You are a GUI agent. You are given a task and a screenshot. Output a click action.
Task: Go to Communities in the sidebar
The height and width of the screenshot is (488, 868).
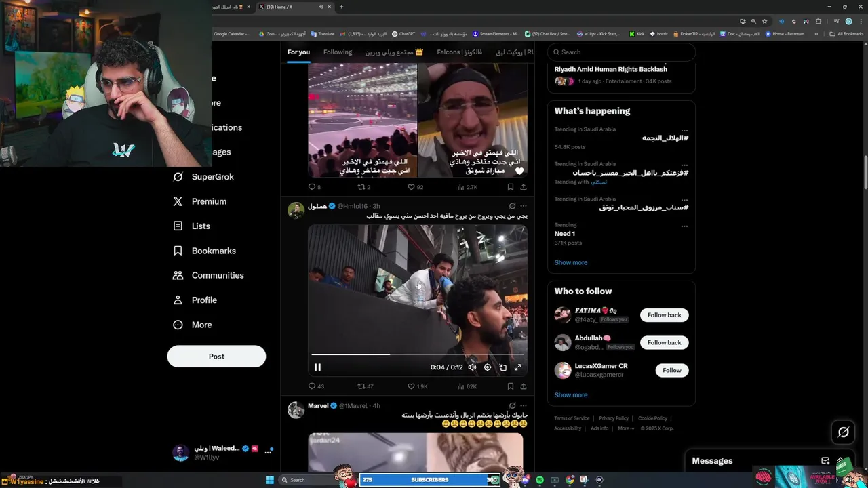tap(209, 276)
